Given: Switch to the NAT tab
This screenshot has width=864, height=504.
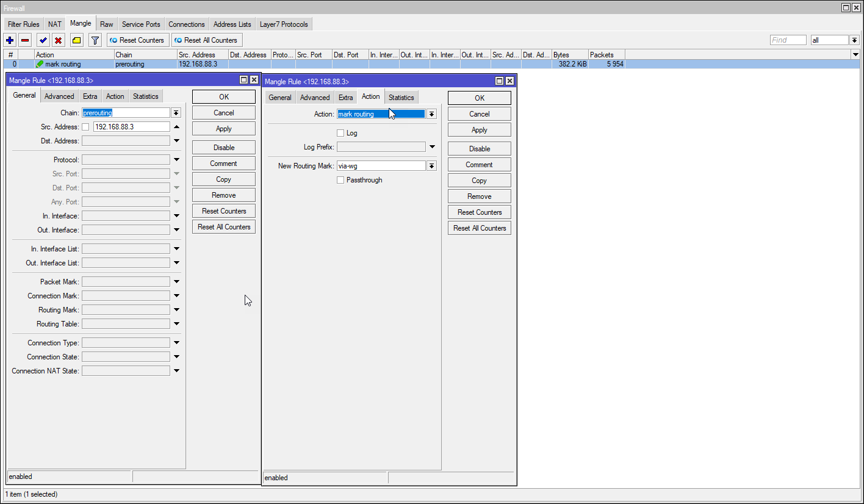Looking at the screenshot, I should [55, 24].
